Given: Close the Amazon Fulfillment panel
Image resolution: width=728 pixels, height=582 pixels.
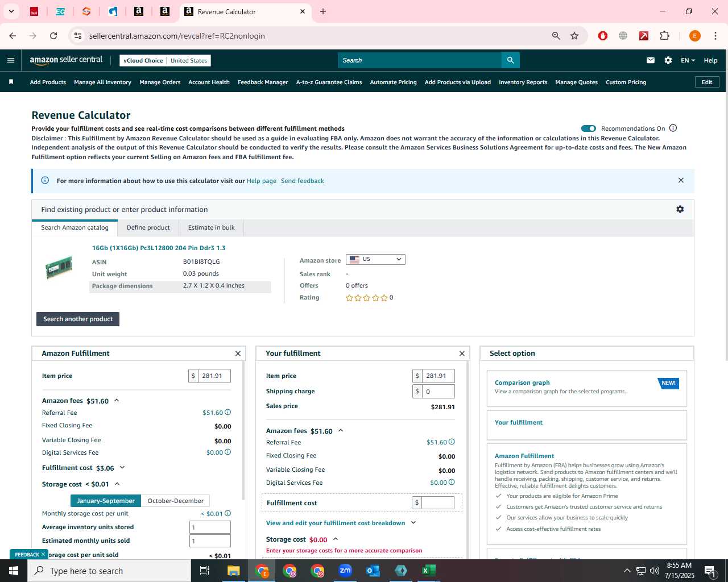Looking at the screenshot, I should click(238, 354).
